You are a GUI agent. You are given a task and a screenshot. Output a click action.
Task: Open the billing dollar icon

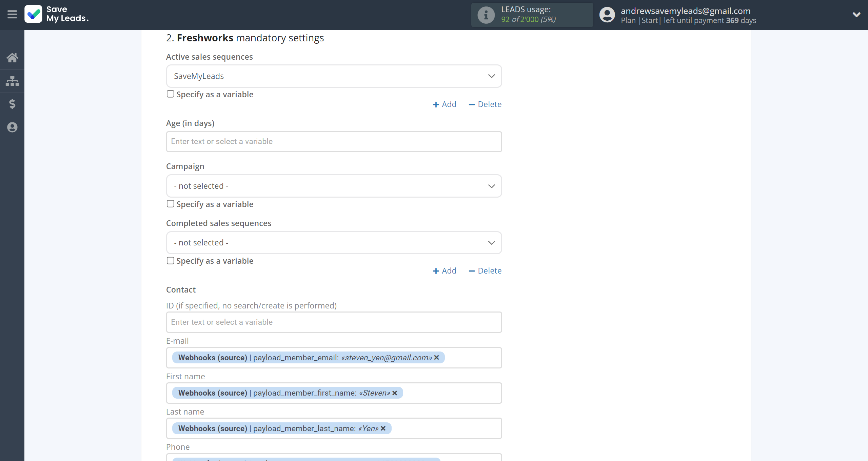pos(12,104)
